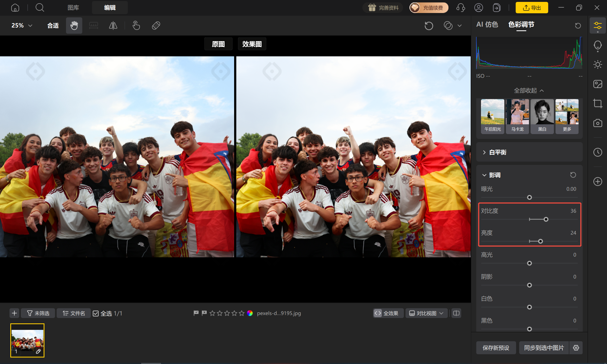607x364 pixels.
Task: Click the ruler straighten tool
Action: pos(93,25)
